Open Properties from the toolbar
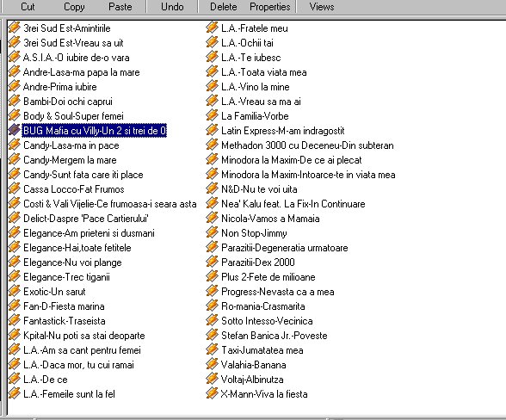This screenshot has height=420, width=506. (270, 7)
